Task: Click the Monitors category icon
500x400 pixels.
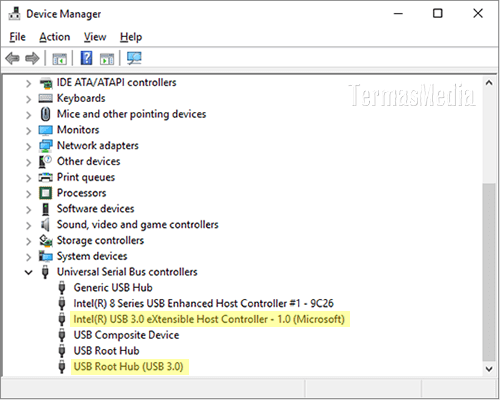Action: pyautogui.click(x=46, y=130)
